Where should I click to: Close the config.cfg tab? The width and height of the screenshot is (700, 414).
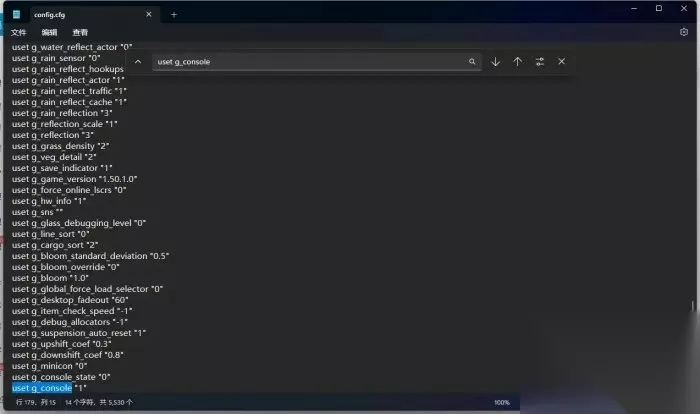(x=149, y=14)
